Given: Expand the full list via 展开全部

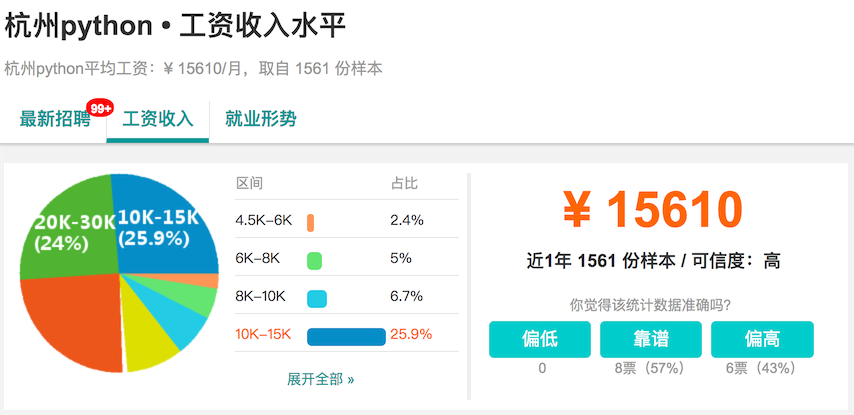Looking at the screenshot, I should pyautogui.click(x=320, y=379).
